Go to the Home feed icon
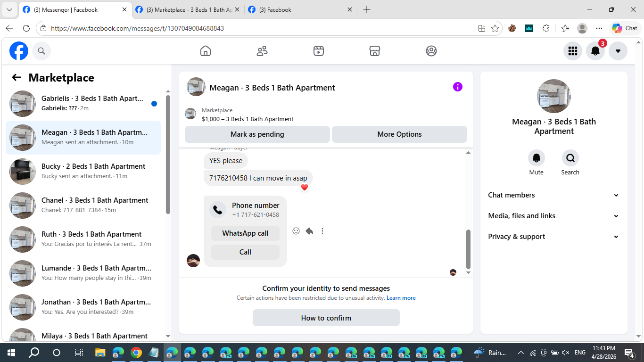644x362 pixels. (206, 51)
